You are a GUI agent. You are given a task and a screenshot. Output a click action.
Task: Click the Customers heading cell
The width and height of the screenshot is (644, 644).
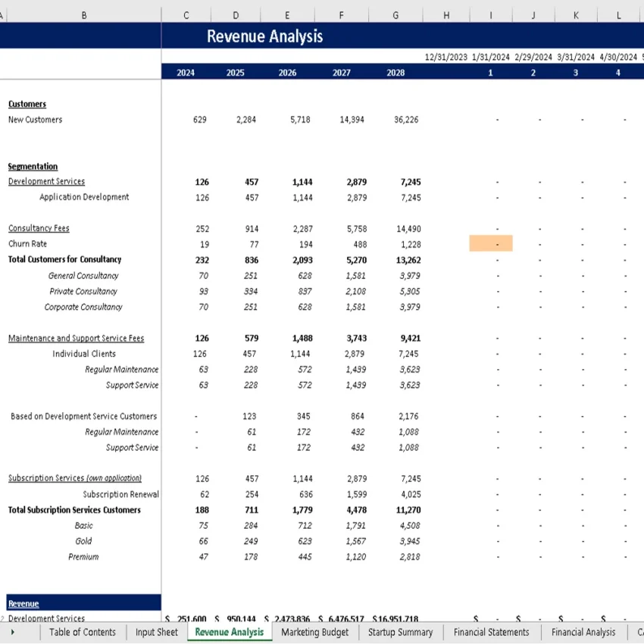coord(27,104)
